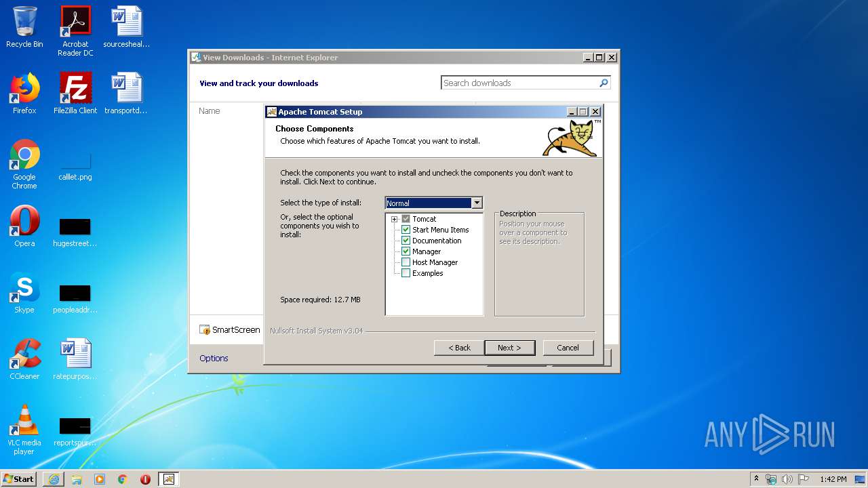Launch Acrobat Reader DC from desktop
Image resolution: width=868 pixels, height=488 pixels.
click(x=75, y=30)
